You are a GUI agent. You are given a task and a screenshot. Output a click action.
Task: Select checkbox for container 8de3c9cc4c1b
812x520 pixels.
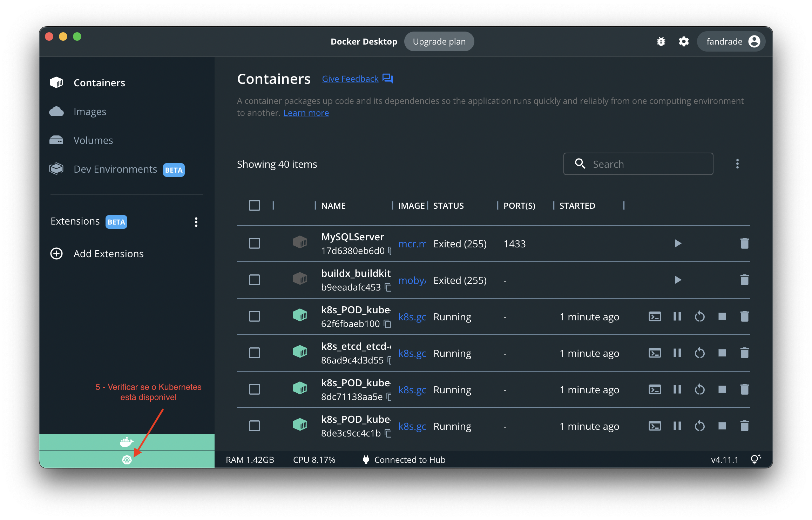coord(255,426)
